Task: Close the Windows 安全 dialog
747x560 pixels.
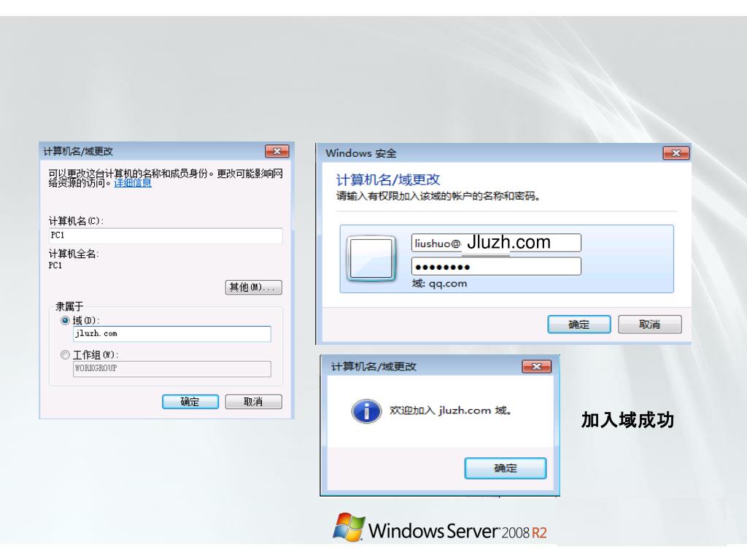Action: [x=676, y=153]
